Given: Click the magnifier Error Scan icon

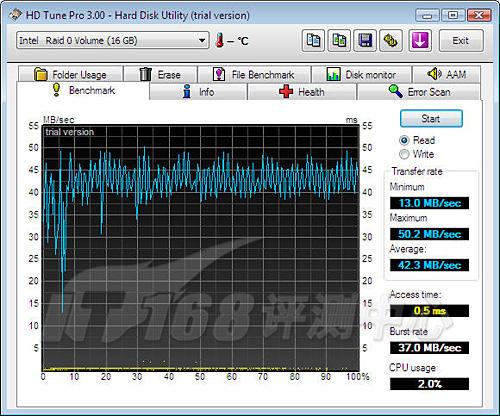Looking at the screenshot, I should coord(395,91).
